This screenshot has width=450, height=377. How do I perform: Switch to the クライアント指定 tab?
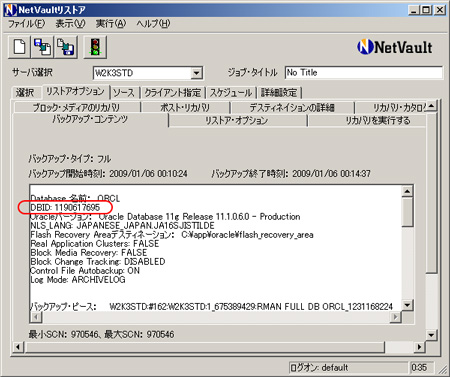coord(173,92)
